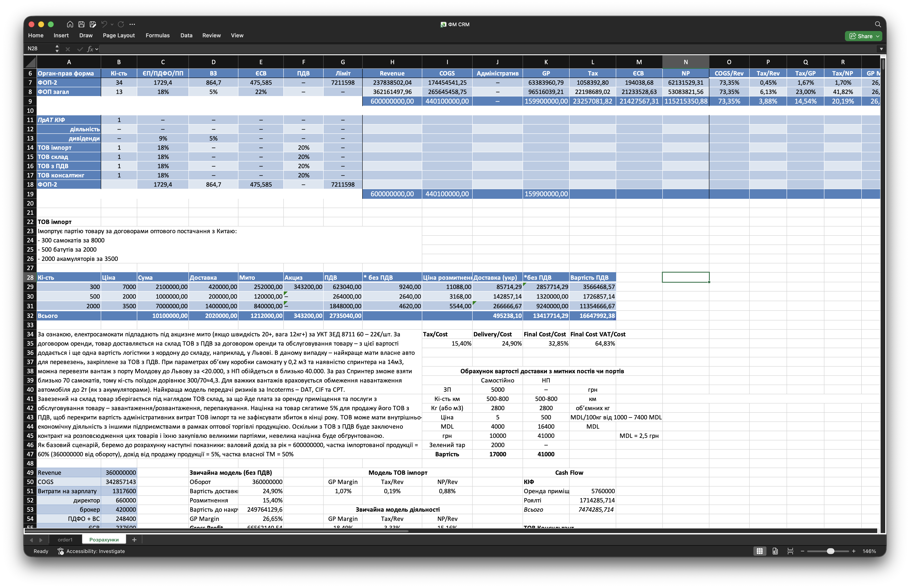This screenshot has width=910, height=588.
Task: Click the zoom out minus icon
Action: [x=802, y=551]
